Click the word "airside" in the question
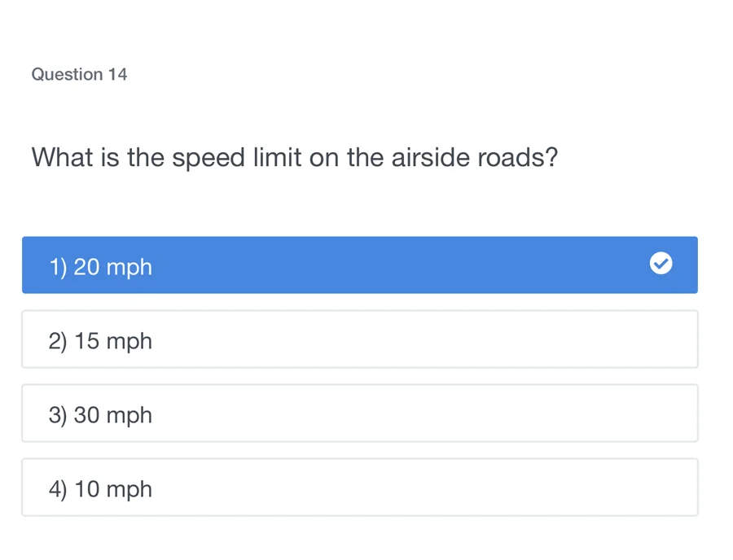The height and width of the screenshot is (560, 733). (430, 156)
